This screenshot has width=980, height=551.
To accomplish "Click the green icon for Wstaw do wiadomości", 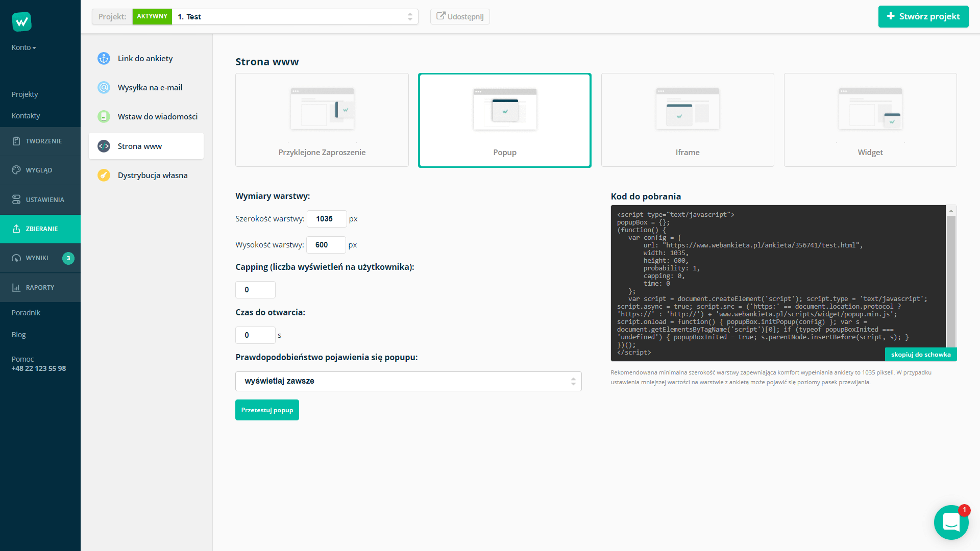I will click(104, 116).
